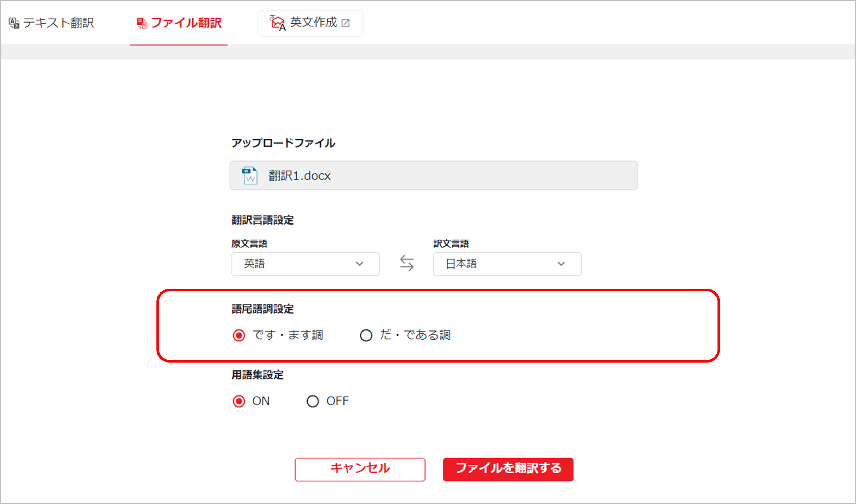Screen dimensions: 856x504
Task: Click the file translation document icon
Action: tap(142, 23)
